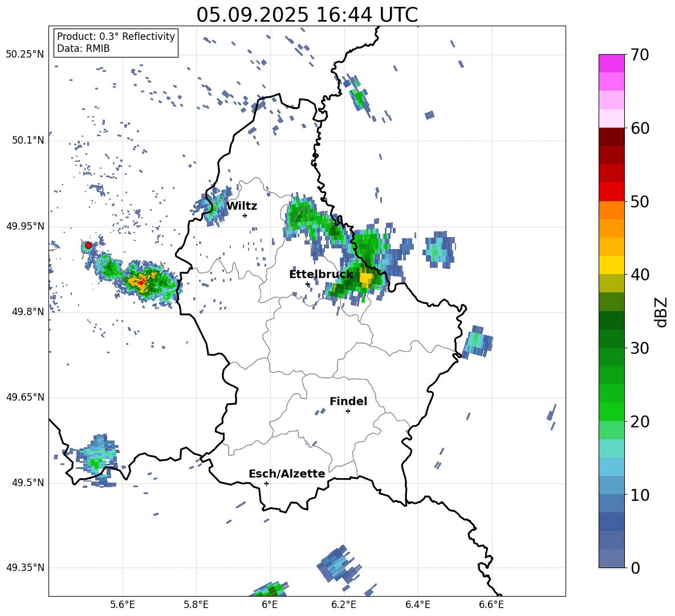Click the cross marker below Esch/Alzette
Image resolution: width=675 pixels, height=616 pixels.
tap(266, 483)
